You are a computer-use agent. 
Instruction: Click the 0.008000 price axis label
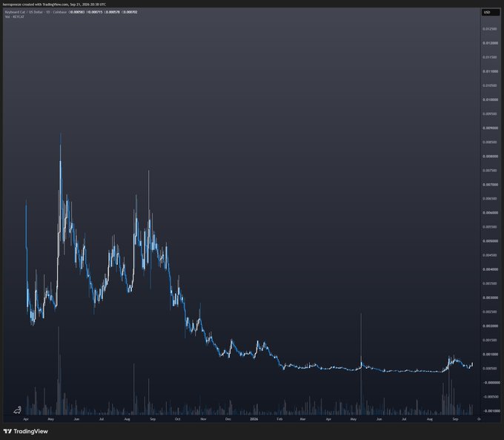click(489, 157)
